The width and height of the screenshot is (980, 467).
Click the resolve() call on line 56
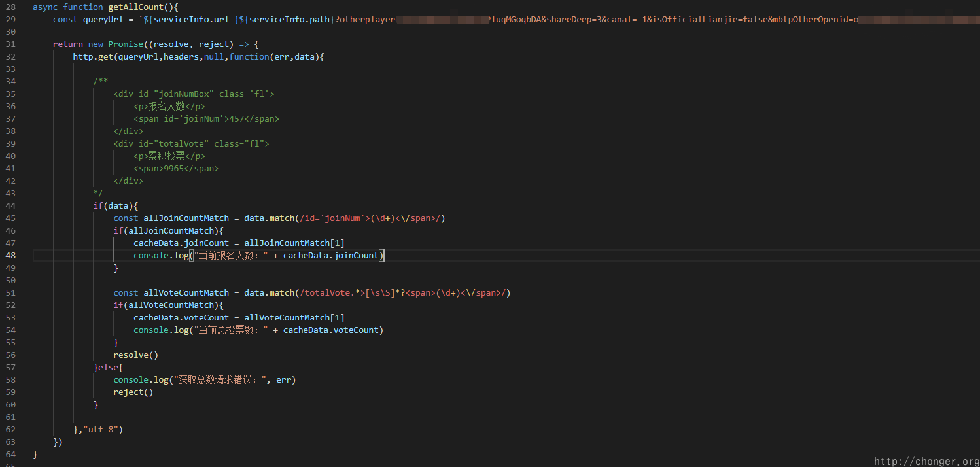point(135,355)
